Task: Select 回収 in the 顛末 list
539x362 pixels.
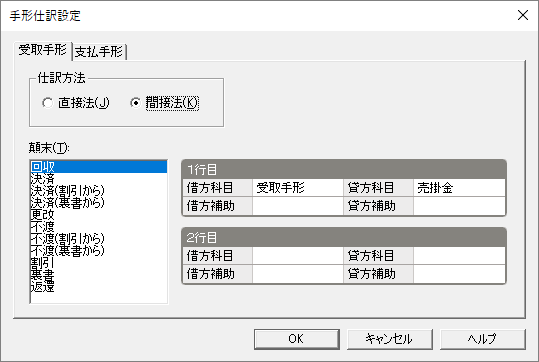Action: [99, 167]
